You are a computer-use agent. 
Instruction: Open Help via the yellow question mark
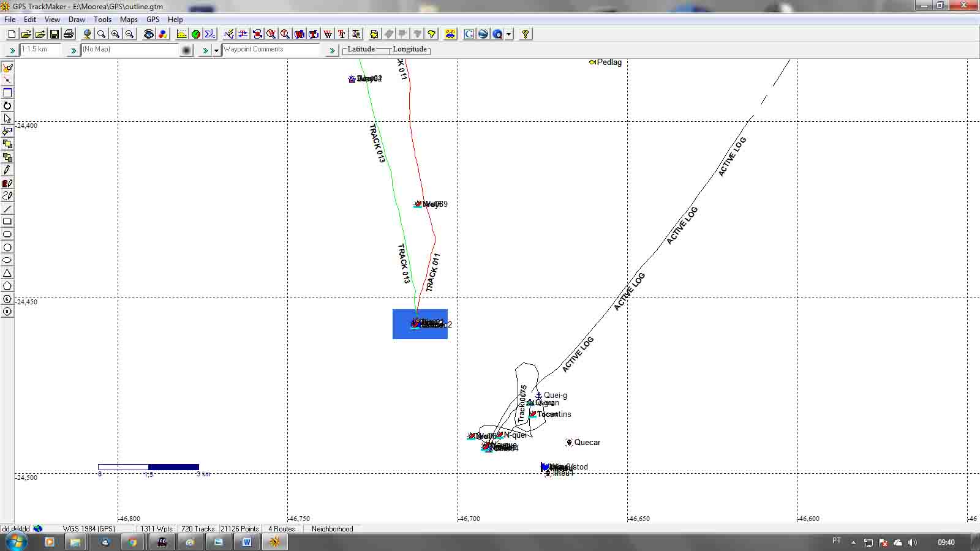[x=525, y=34]
